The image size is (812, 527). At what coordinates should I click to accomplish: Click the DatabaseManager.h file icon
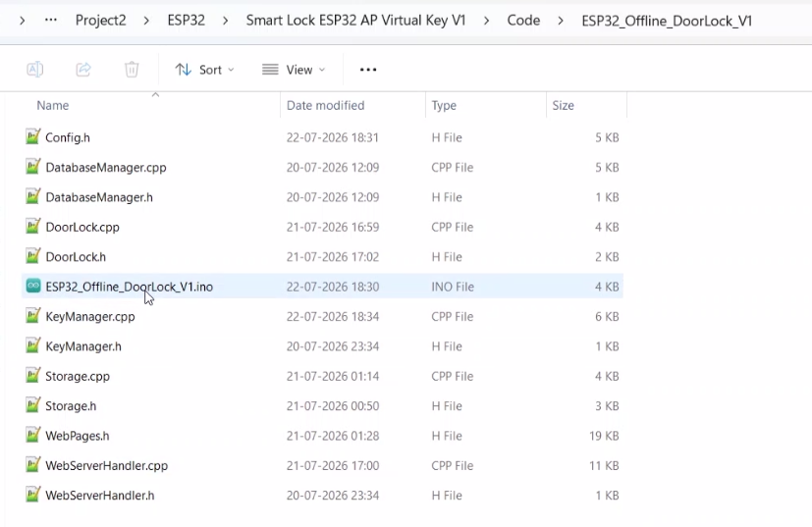coord(32,196)
